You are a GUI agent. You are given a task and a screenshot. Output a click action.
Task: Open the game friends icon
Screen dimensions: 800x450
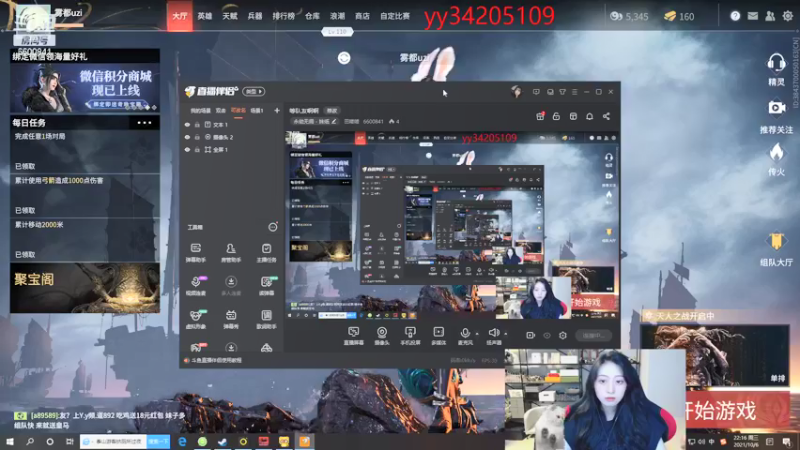pos(770,16)
